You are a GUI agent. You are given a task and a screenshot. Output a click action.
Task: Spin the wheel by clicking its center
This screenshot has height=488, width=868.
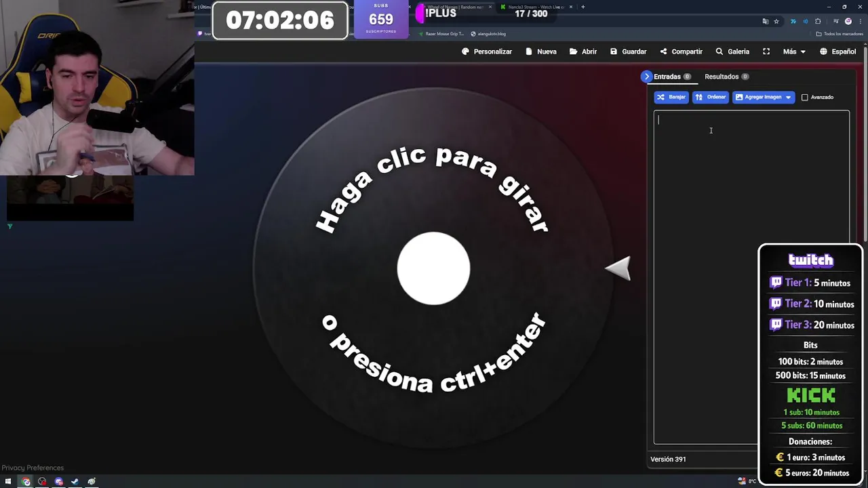click(433, 268)
